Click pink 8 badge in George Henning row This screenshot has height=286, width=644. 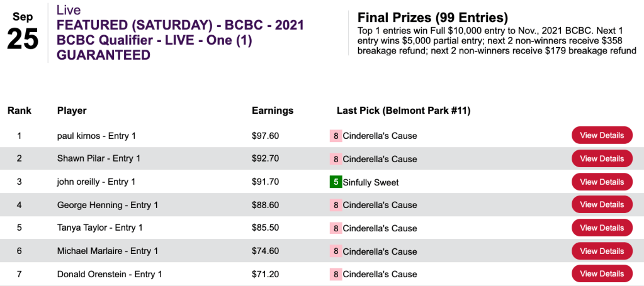click(336, 205)
